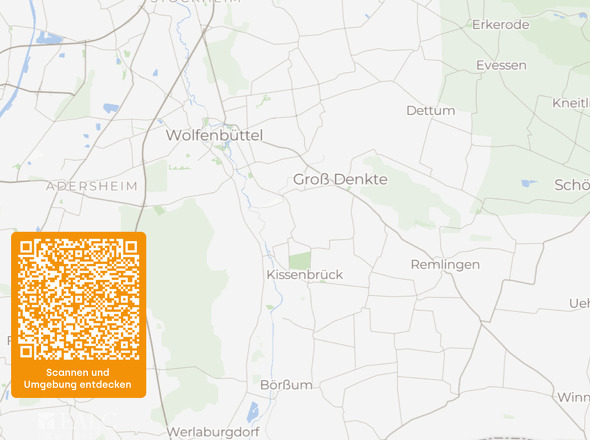Click the top-right finder square of QR code
The image size is (590, 440).
pyautogui.click(x=131, y=247)
